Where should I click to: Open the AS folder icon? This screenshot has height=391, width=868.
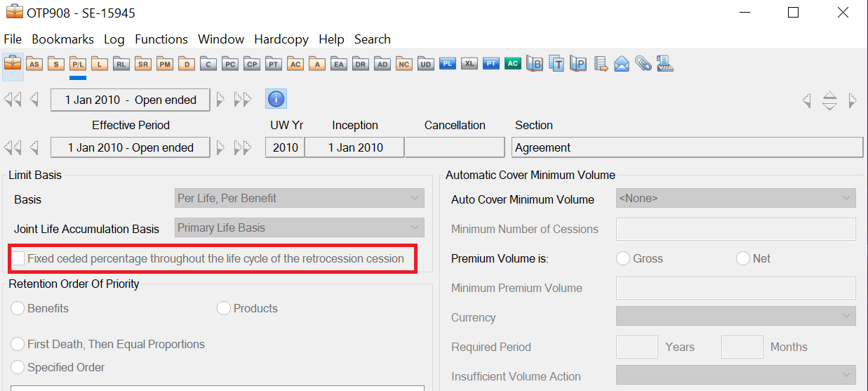click(34, 64)
